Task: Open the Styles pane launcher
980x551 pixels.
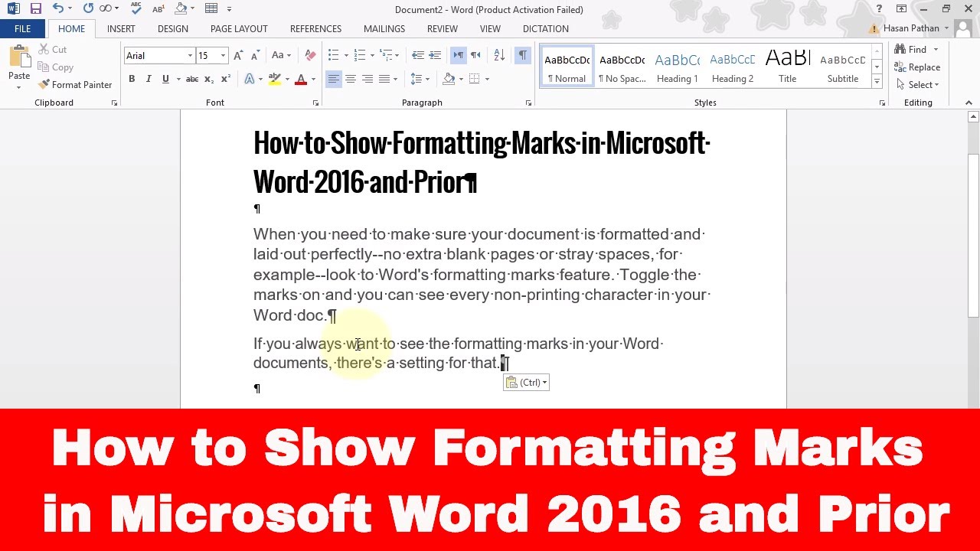Action: 882,103
